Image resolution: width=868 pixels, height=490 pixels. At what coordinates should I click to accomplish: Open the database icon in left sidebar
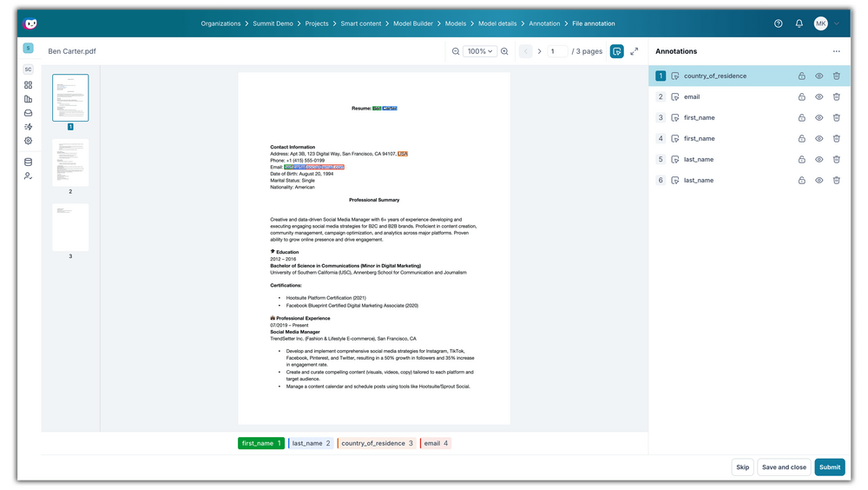28,162
